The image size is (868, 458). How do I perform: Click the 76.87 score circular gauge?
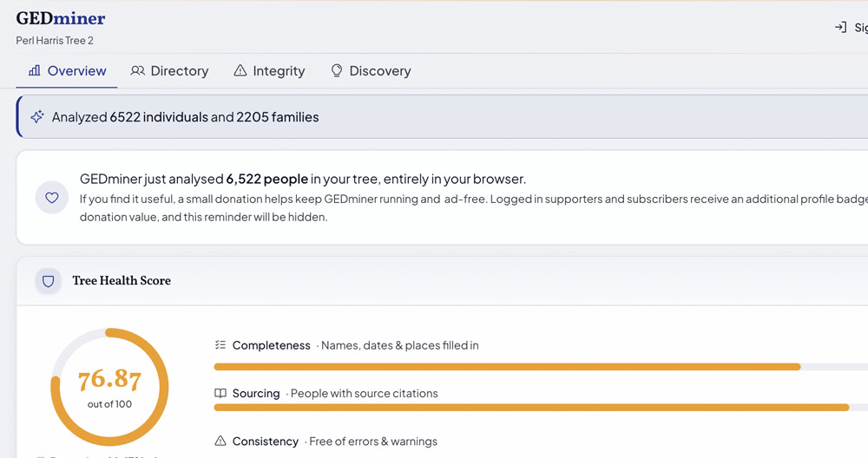tap(109, 387)
